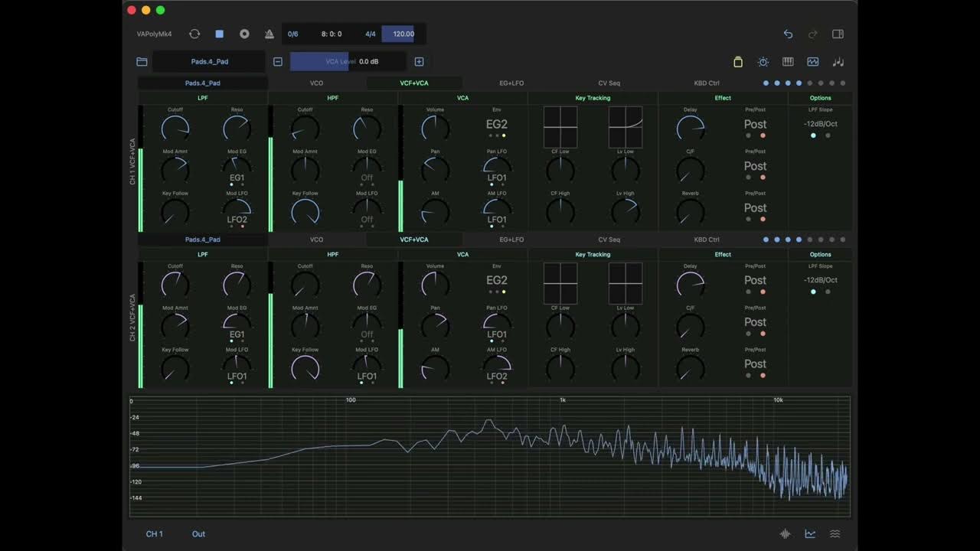The height and width of the screenshot is (551, 980).
Task: Click the CH 1 VCA Volume knob
Action: pos(435,129)
